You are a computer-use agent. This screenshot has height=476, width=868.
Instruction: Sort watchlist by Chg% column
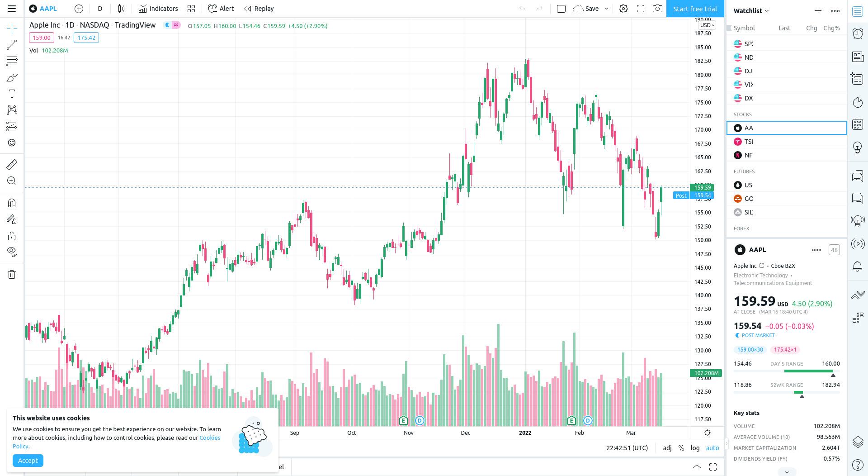coord(831,28)
